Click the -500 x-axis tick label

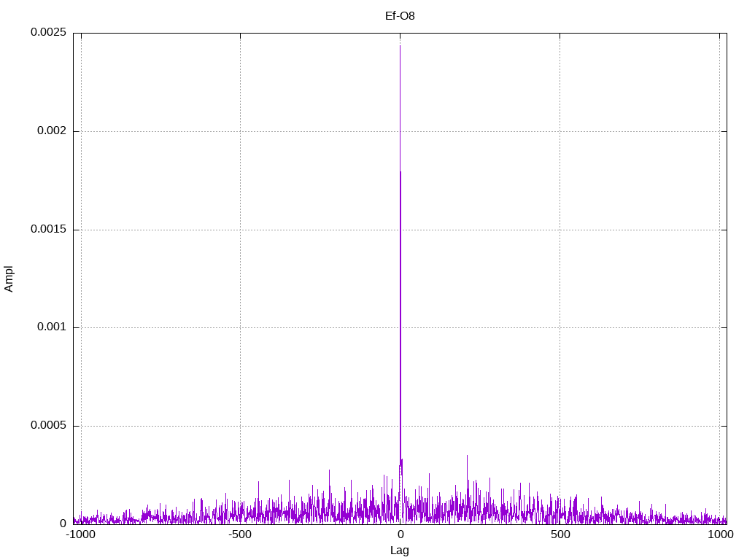point(239,534)
